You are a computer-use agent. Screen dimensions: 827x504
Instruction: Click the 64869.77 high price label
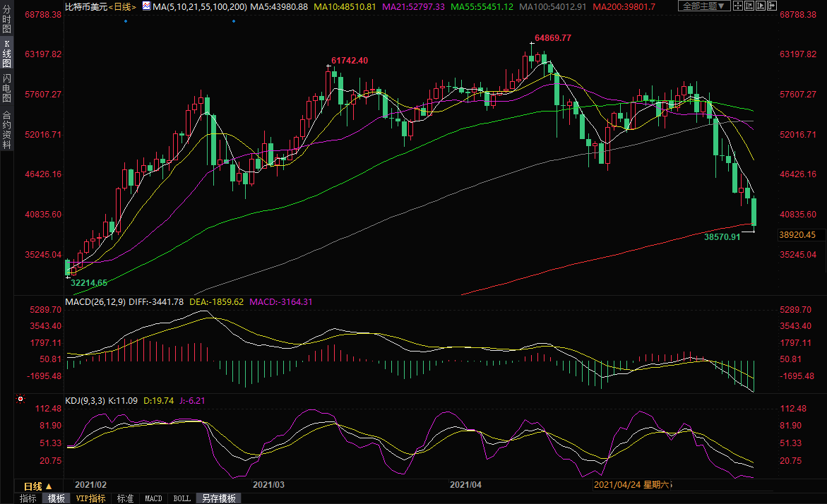pos(553,38)
